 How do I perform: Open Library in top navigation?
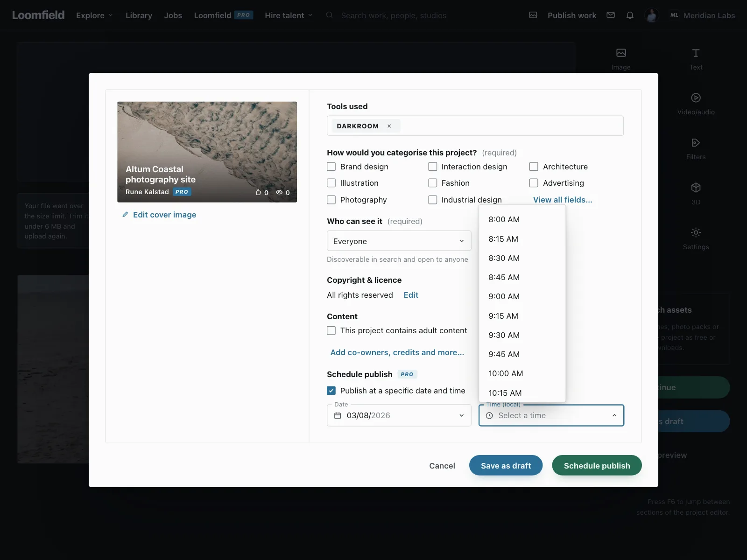(x=139, y=15)
